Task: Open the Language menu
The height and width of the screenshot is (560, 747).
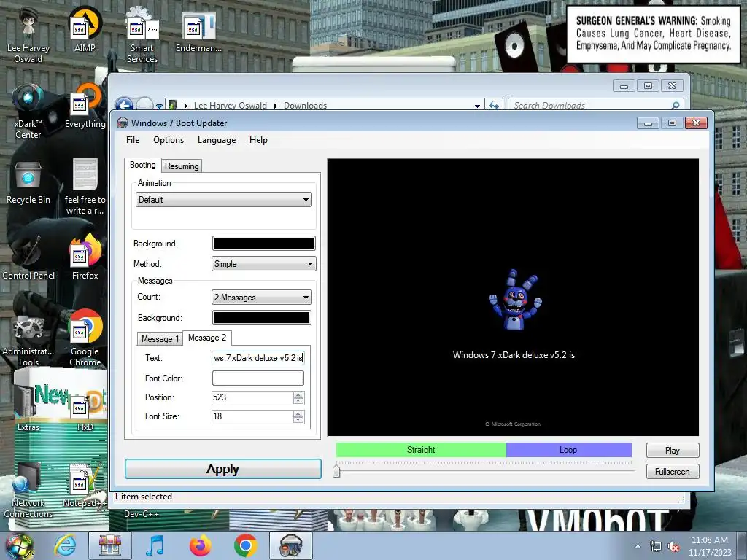Action: (217, 140)
